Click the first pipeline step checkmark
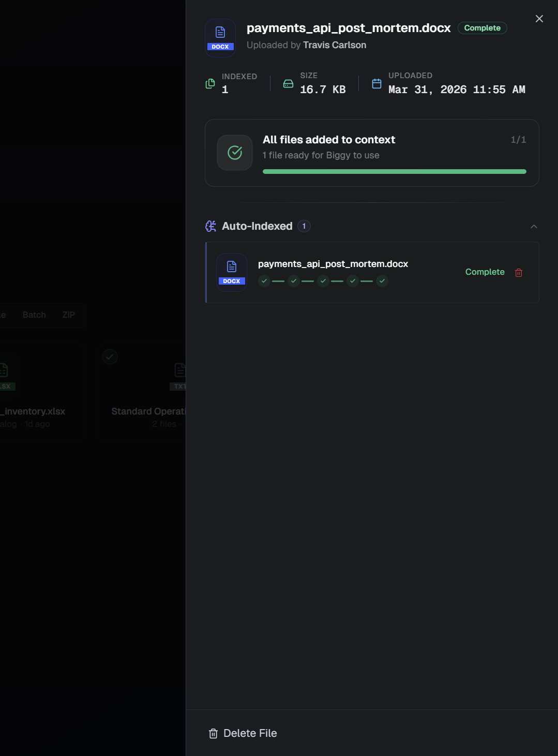 click(264, 281)
